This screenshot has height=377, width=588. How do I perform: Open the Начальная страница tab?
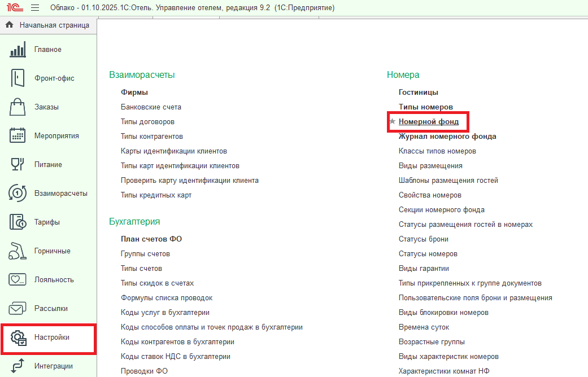(x=49, y=25)
